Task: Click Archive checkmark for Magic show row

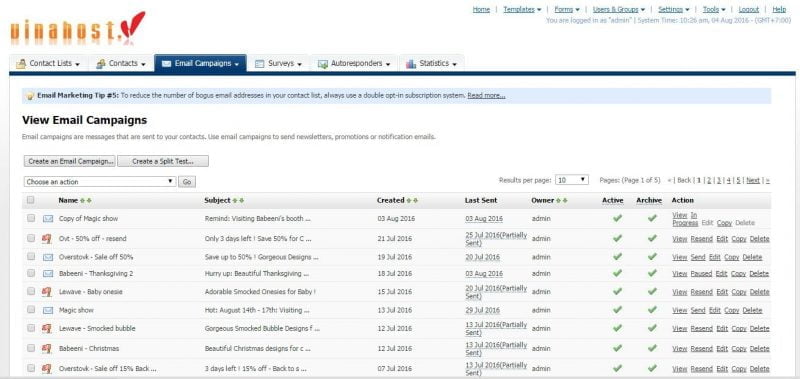Action: [x=652, y=310]
